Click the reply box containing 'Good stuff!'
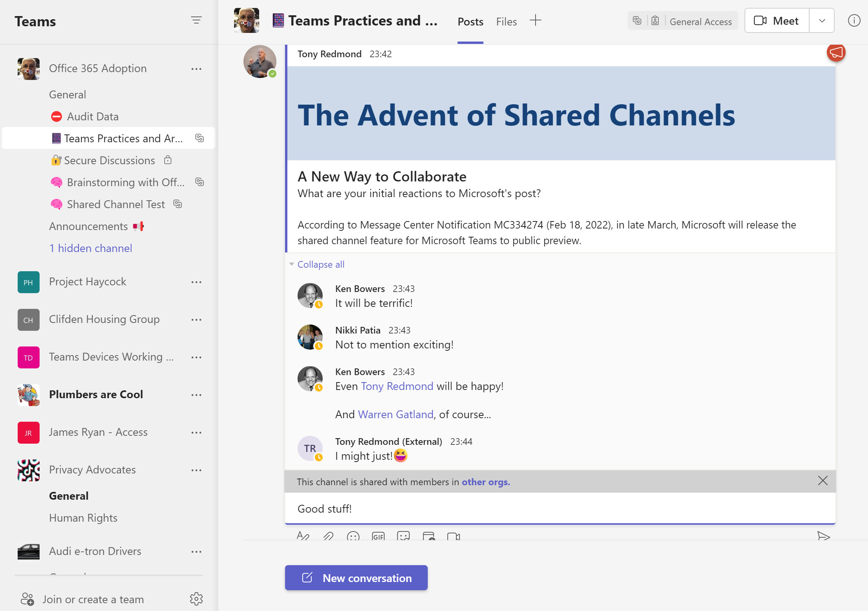Viewport: 868px width, 611px height. point(560,509)
